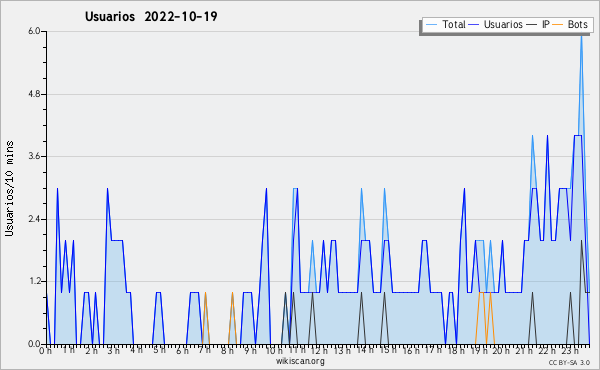Screen dimensions: 600x370
Task: Click the x-axis label '22 h'
Action: pyautogui.click(x=547, y=350)
